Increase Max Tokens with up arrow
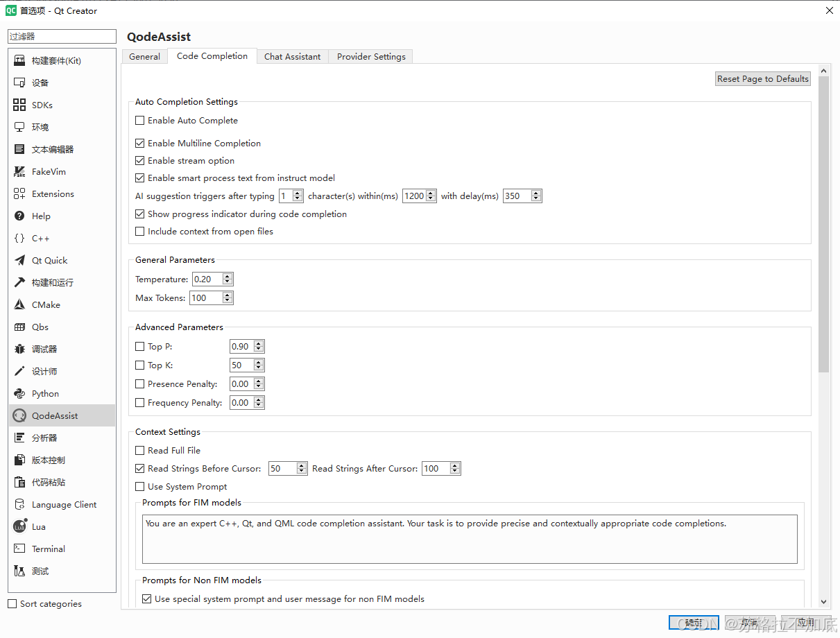 click(228, 295)
